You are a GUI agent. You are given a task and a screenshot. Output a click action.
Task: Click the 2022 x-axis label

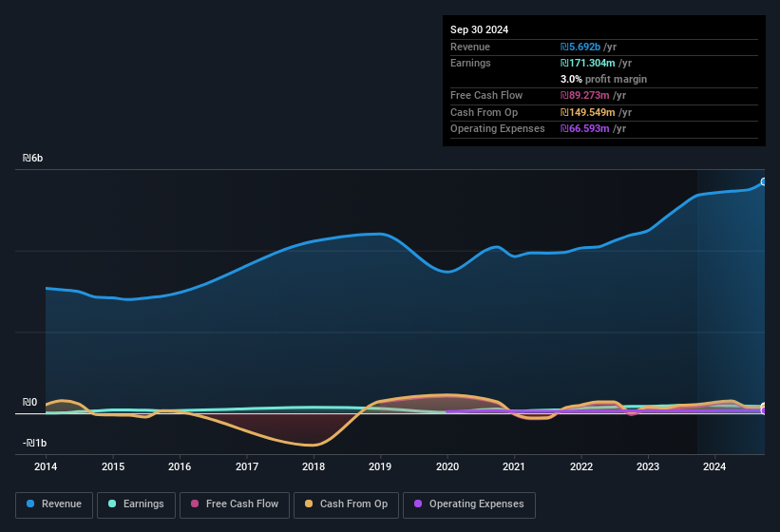click(x=581, y=466)
